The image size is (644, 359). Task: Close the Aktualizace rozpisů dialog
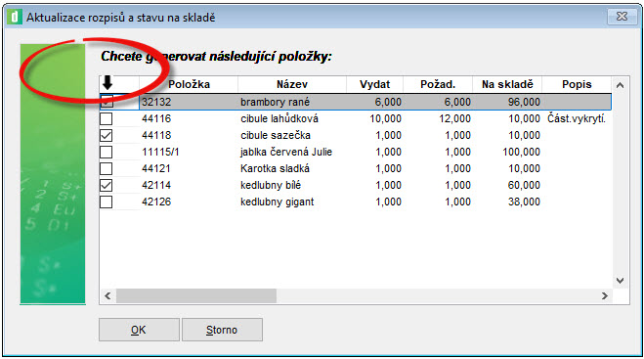(x=623, y=17)
